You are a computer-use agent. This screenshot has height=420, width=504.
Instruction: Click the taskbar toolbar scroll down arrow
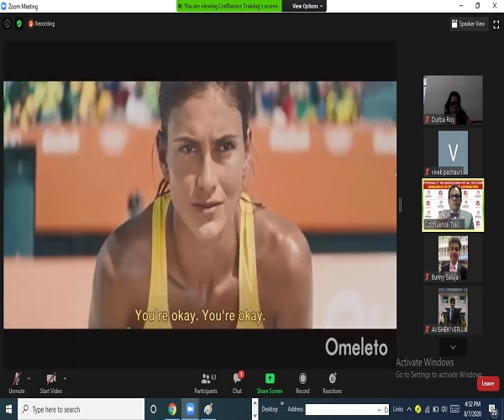(255, 415)
